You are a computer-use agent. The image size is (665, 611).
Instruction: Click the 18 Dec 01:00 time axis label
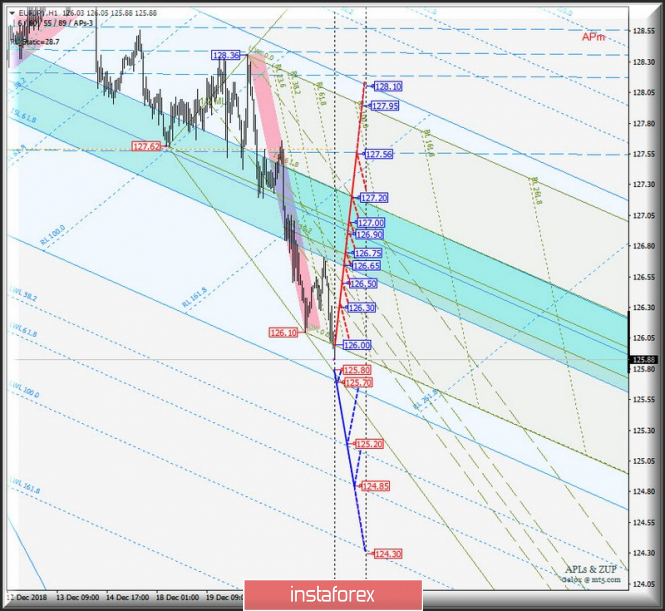[177, 597]
